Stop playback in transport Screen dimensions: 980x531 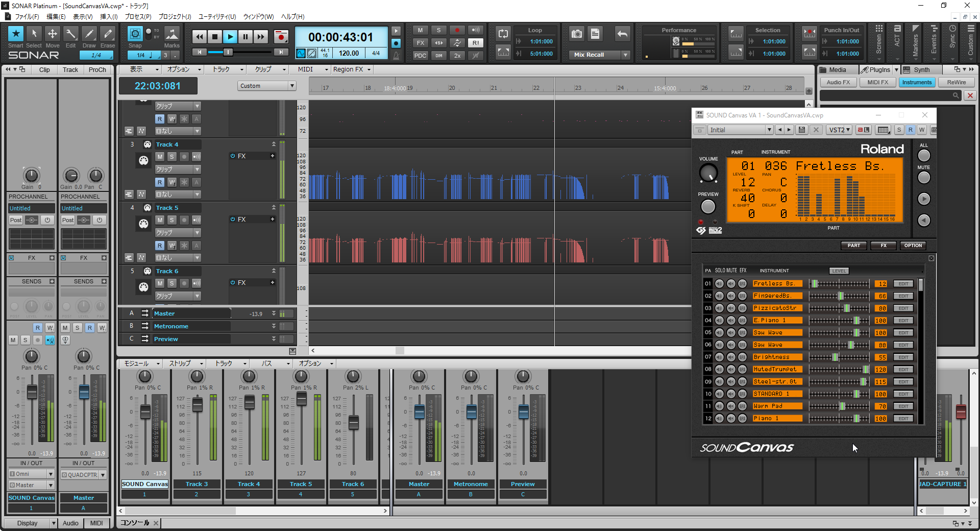tap(215, 37)
